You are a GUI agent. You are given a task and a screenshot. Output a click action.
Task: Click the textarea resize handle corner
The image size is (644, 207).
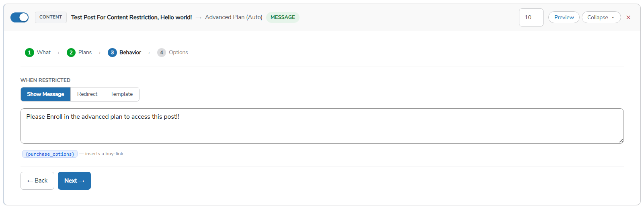(x=621, y=141)
